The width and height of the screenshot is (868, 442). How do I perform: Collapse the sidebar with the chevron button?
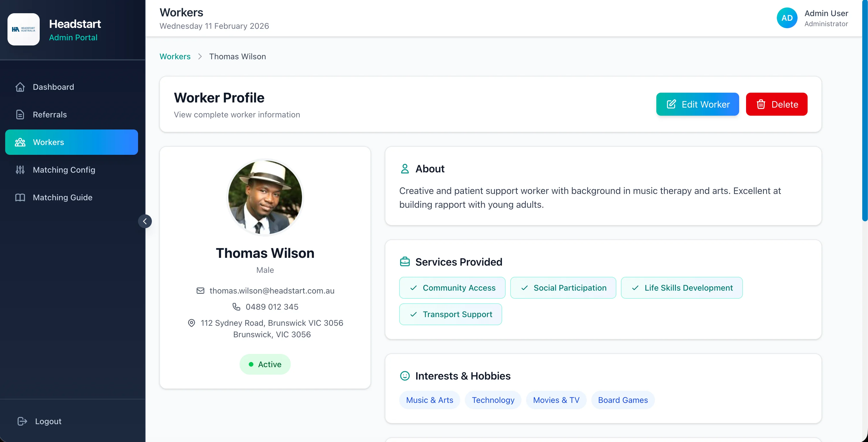click(145, 221)
